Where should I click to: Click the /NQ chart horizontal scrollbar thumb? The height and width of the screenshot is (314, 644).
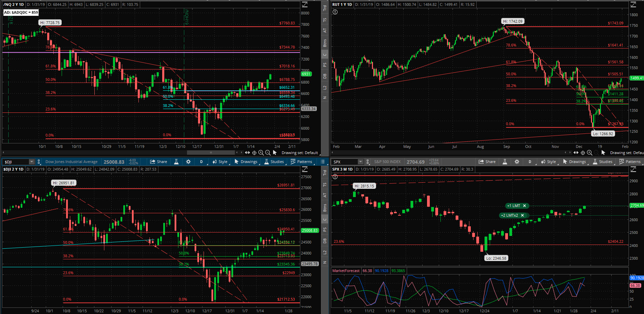click(211, 152)
